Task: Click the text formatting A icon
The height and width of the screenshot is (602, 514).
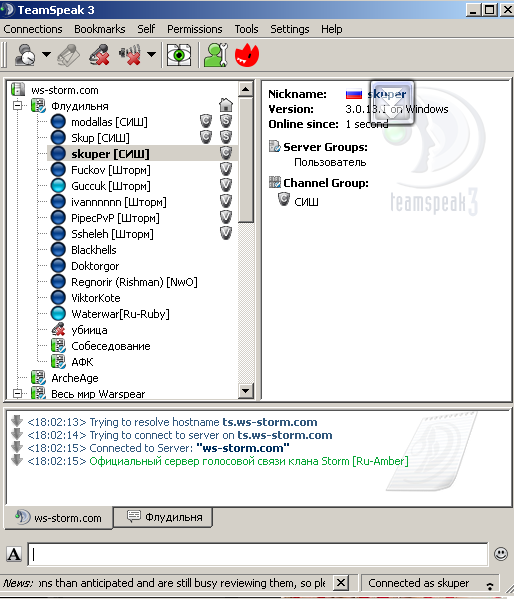Action: [14, 554]
